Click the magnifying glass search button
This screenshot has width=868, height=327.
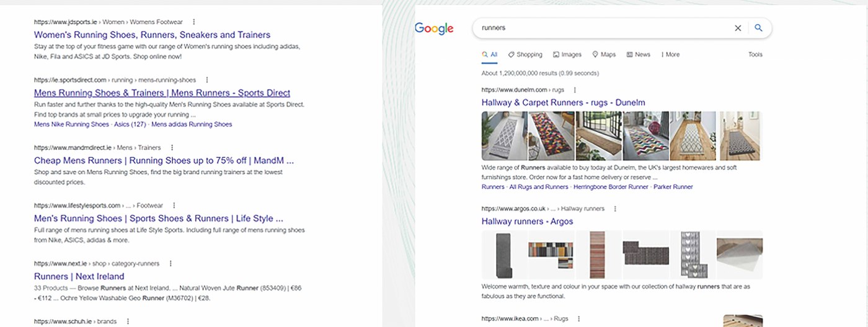[758, 28]
